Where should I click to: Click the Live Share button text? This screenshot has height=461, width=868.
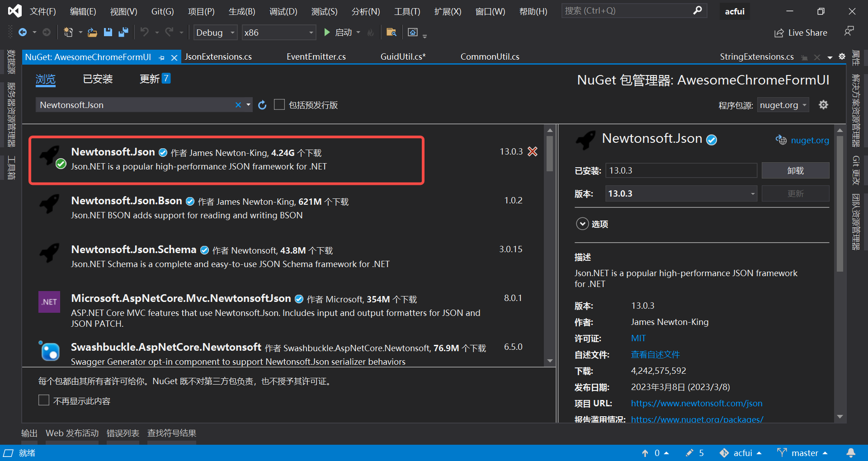point(807,33)
